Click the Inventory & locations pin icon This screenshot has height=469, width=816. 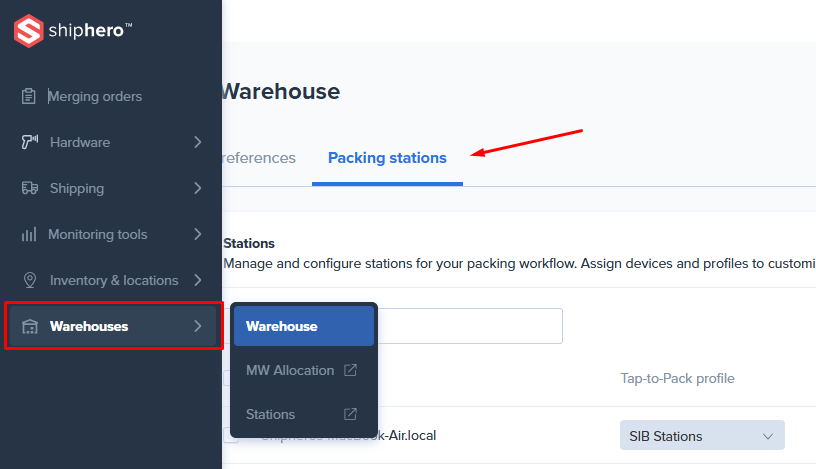tap(29, 280)
